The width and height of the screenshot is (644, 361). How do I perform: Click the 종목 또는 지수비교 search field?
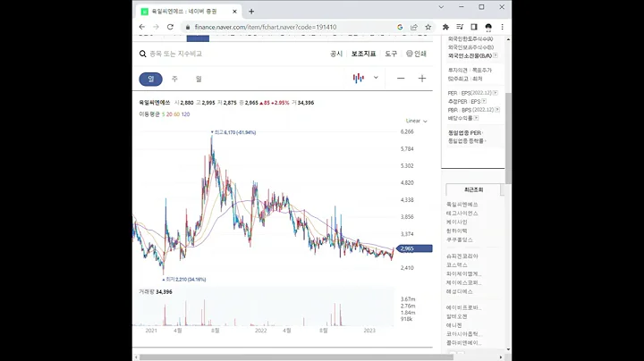(x=176, y=54)
